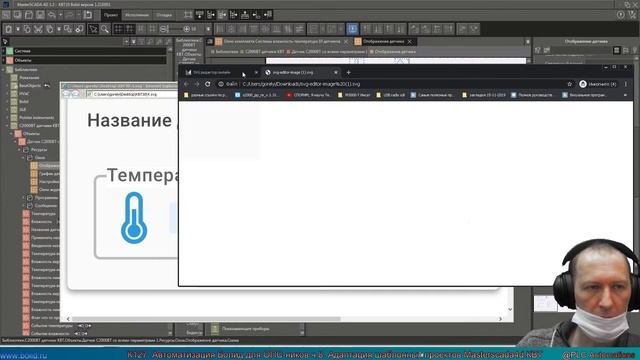
Task: Bookmark the page with the star icon
Action: (x=569, y=84)
